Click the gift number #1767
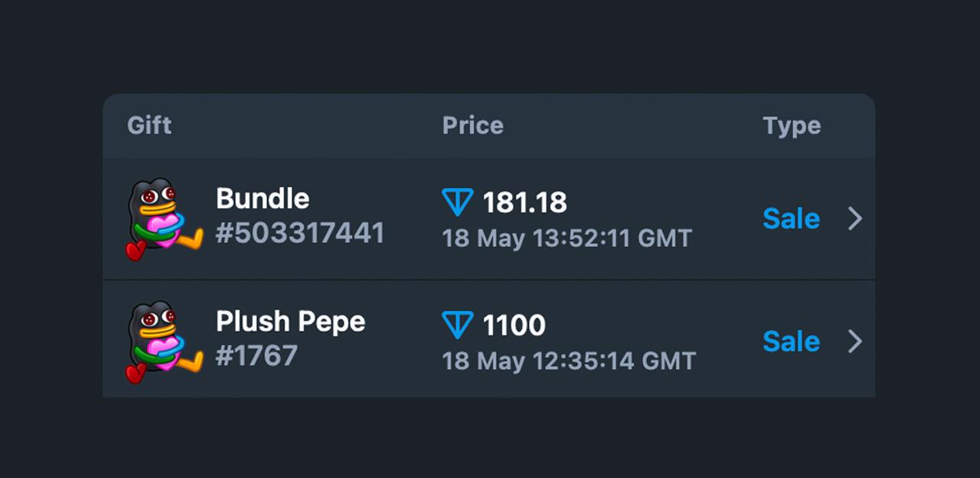 coord(256,356)
